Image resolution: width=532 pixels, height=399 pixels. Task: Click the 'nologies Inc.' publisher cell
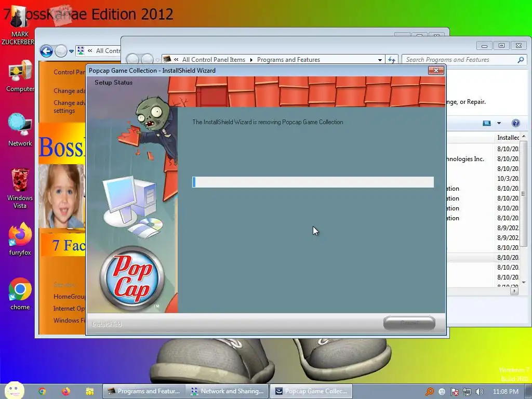(x=465, y=159)
